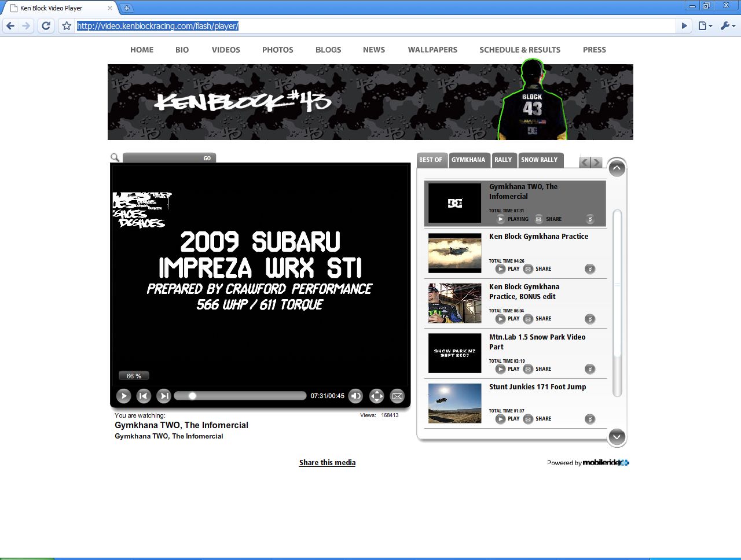
Task: Click the seek bar position knob
Action: pos(192,396)
